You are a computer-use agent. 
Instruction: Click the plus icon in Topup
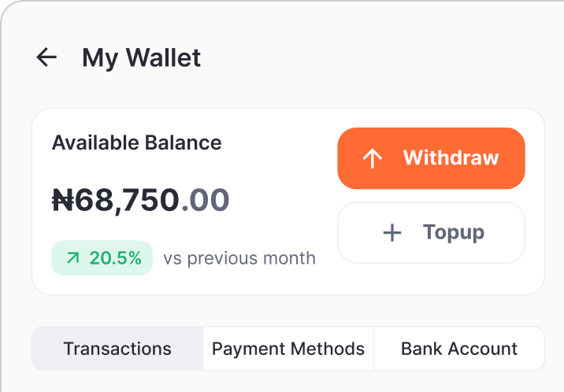pos(391,232)
